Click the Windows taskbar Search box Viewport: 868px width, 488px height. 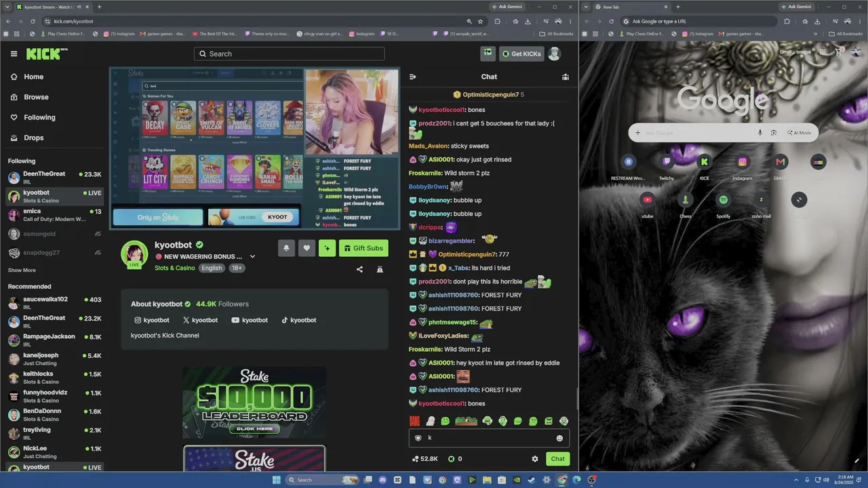322,480
